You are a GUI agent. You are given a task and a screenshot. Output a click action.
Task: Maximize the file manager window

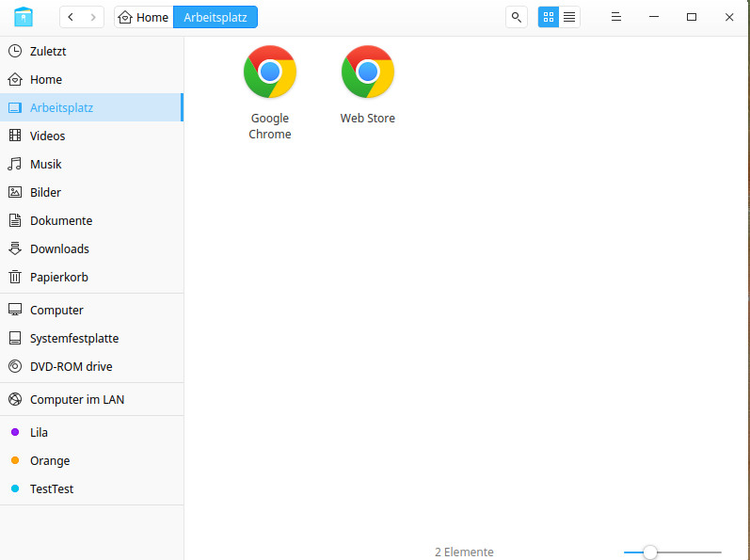(x=691, y=17)
